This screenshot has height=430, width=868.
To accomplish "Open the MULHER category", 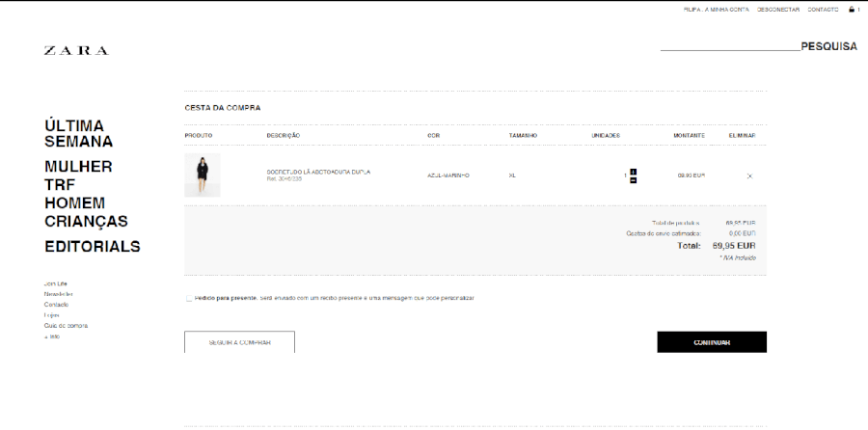I will point(79,167).
